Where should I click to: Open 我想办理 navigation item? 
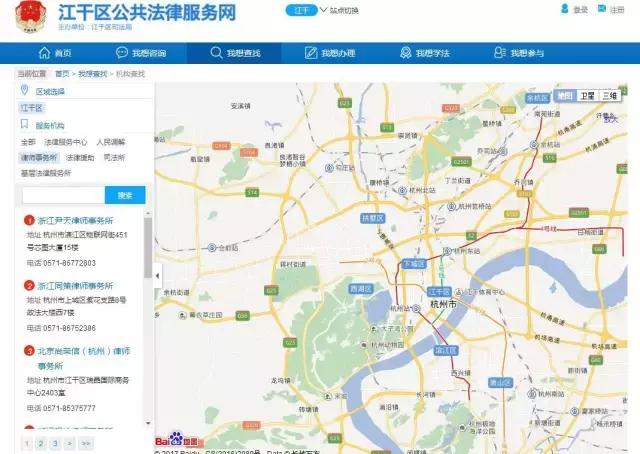(330, 53)
